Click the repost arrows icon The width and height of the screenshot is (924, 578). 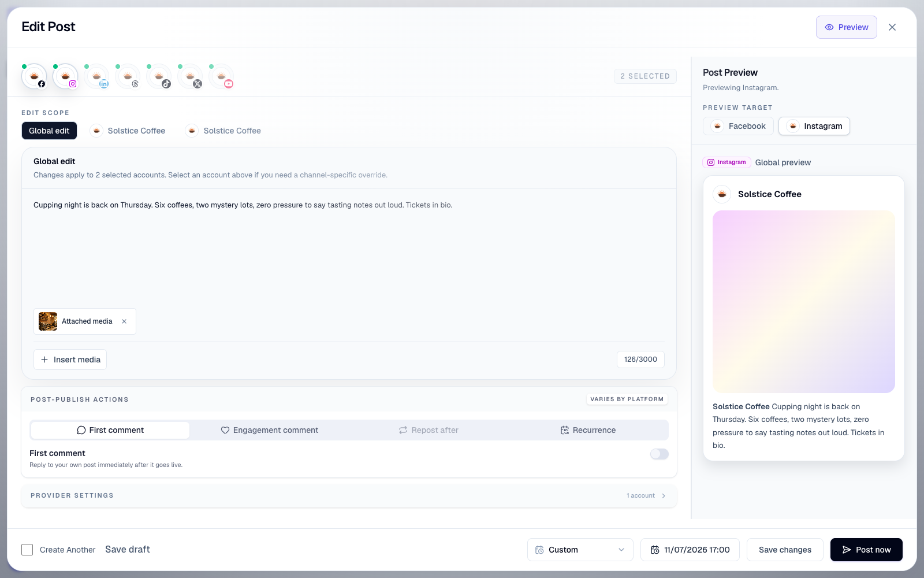403,430
